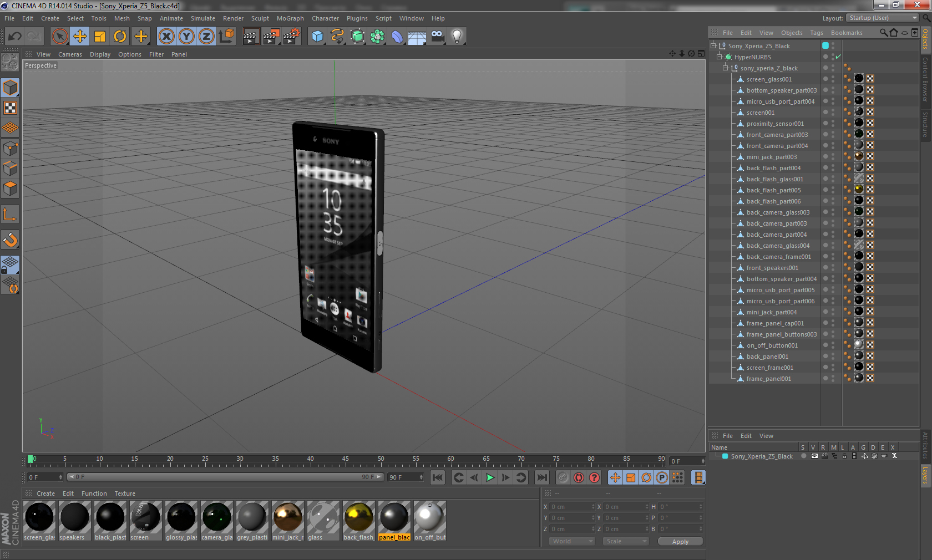This screenshot has height=560, width=932.
Task: Collapse the HyperNURBS object
Action: point(719,57)
